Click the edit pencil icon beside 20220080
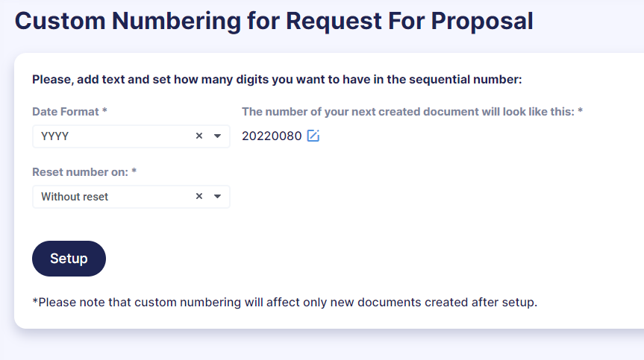Image resolution: width=644 pixels, height=360 pixels. 313,136
